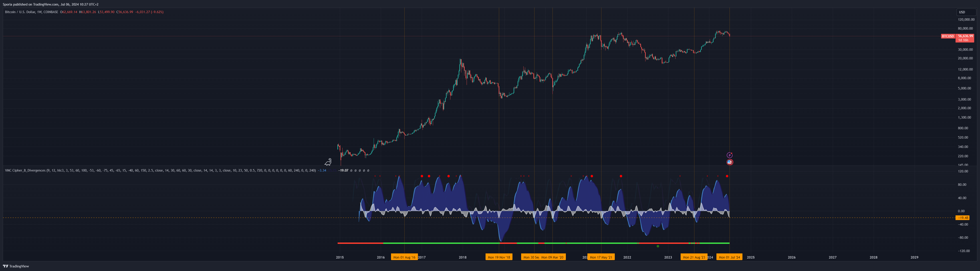The width and height of the screenshot is (980, 271).
Task: Click the 2015 year label on time axis
Action: coord(340,257)
